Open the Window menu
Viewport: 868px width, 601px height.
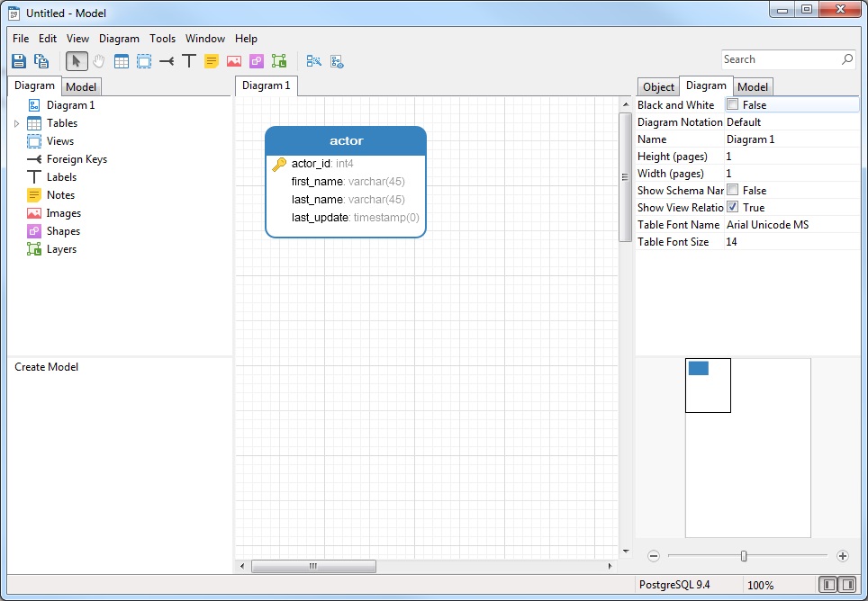point(204,38)
